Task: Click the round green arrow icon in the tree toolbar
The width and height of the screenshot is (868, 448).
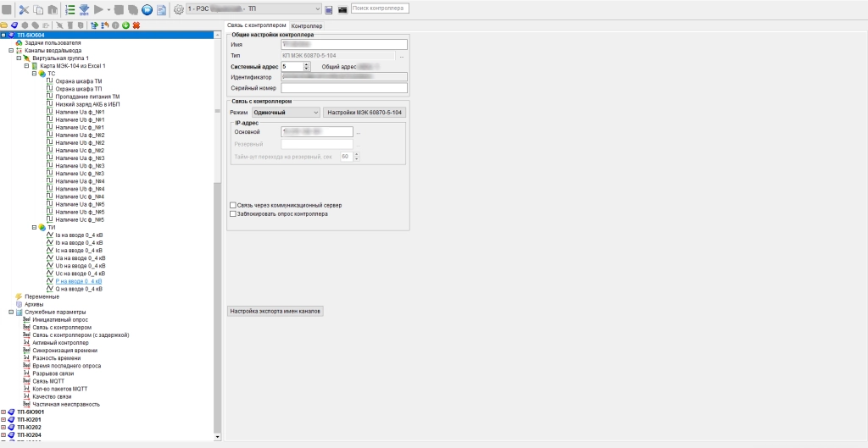Action: pos(126,25)
